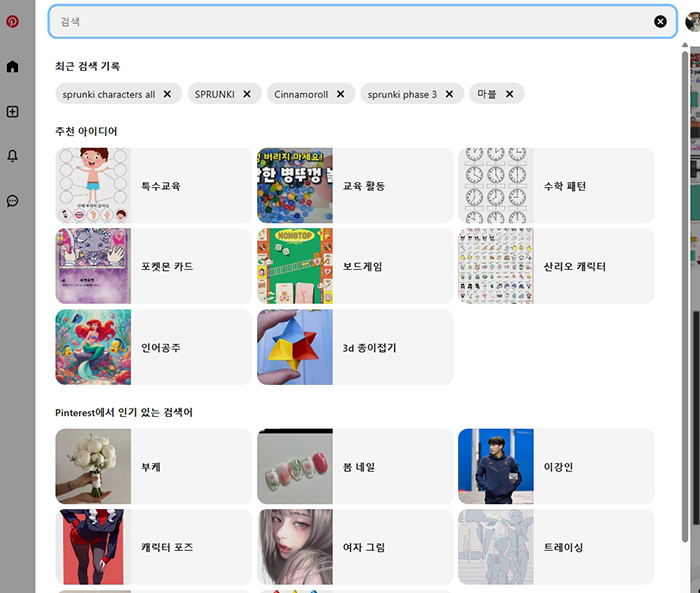Open the 봄 네일 popular search

[x=355, y=467]
